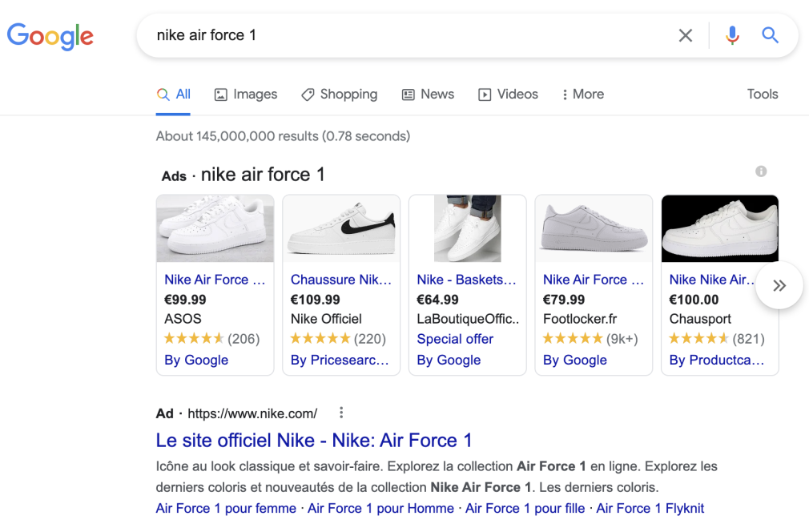This screenshot has height=532, width=809.
Task: Open Air Force 1 pour fille sitelink
Action: [x=525, y=508]
